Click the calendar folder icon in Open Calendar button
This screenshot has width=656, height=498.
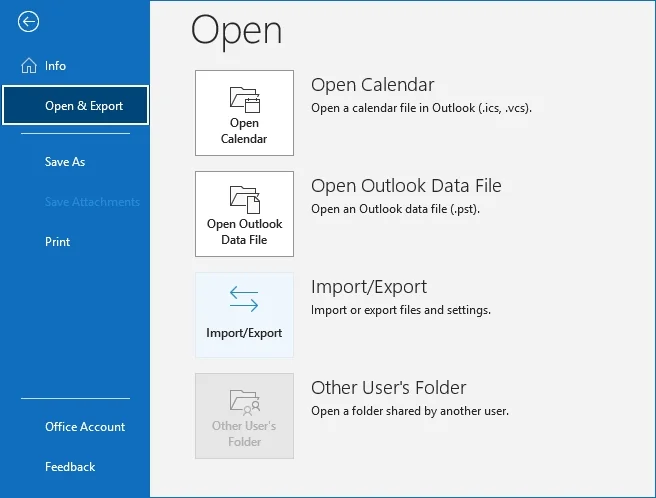(244, 98)
